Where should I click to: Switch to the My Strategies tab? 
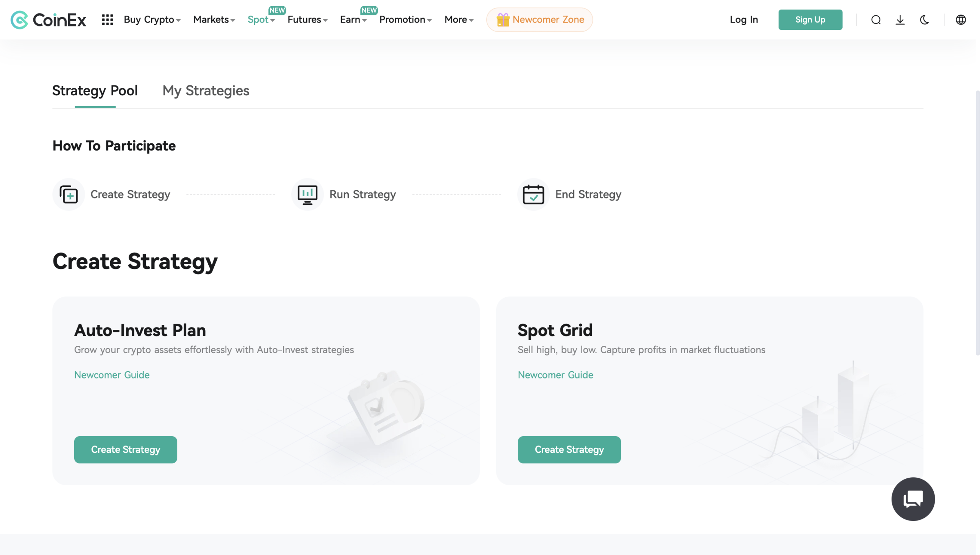click(206, 91)
